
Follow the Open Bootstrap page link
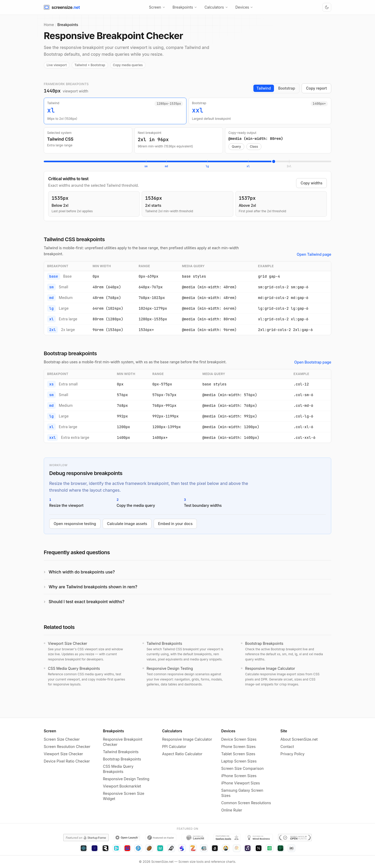coord(312,362)
